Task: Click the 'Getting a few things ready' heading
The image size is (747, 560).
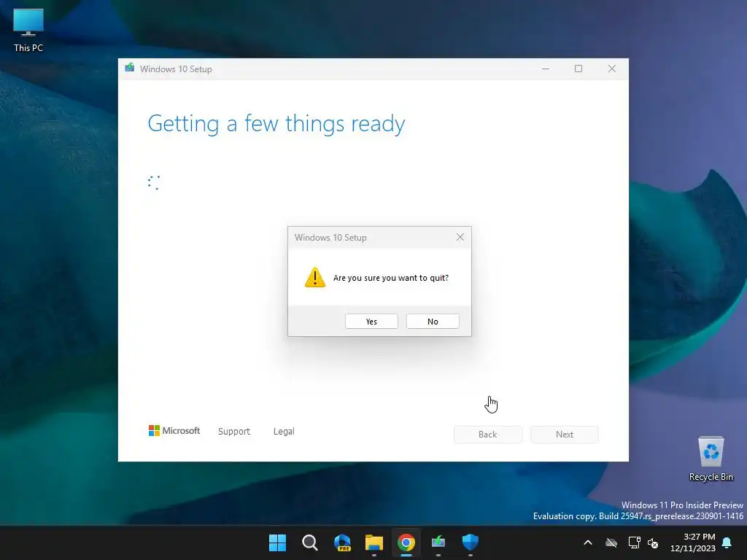Action: [x=276, y=123]
